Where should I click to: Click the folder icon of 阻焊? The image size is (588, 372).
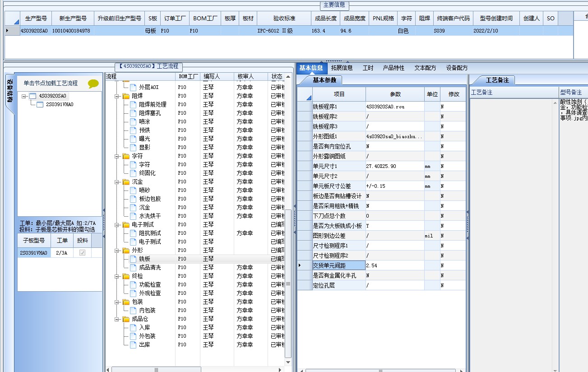126,96
